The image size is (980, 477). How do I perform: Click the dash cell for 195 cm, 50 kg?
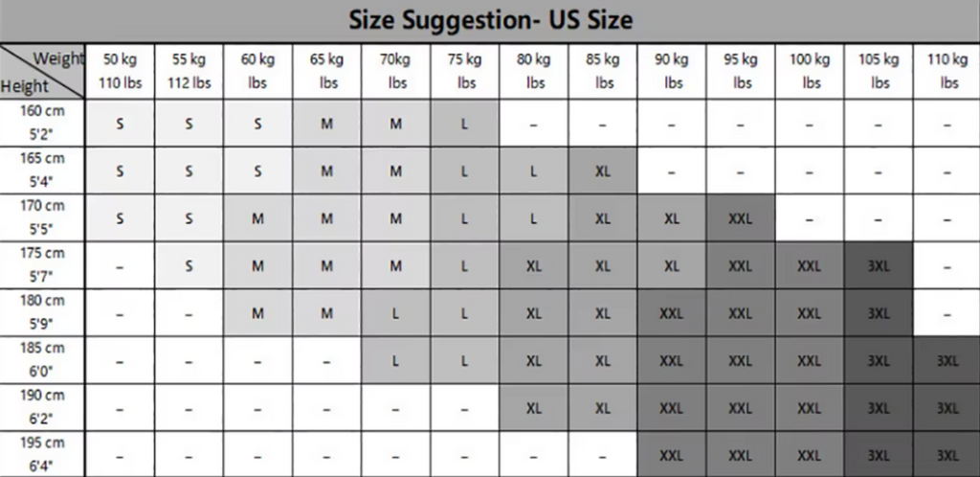coord(120,455)
